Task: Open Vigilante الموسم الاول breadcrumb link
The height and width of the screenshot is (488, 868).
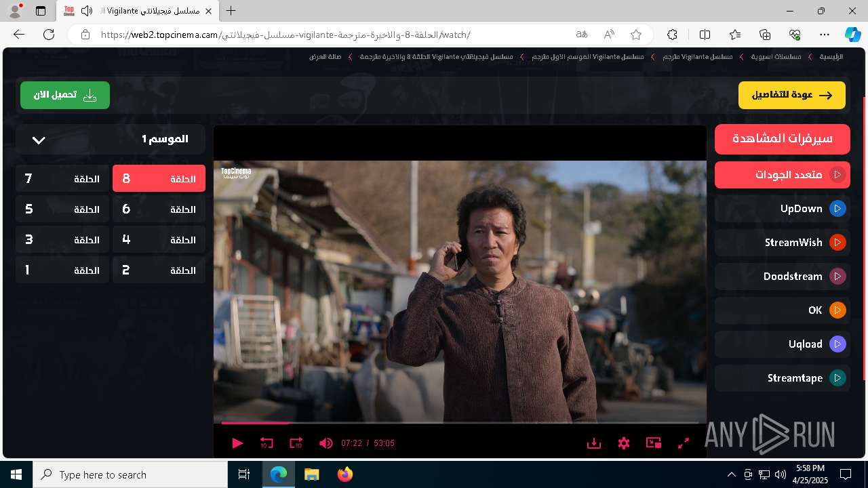Action: pyautogui.click(x=588, y=57)
